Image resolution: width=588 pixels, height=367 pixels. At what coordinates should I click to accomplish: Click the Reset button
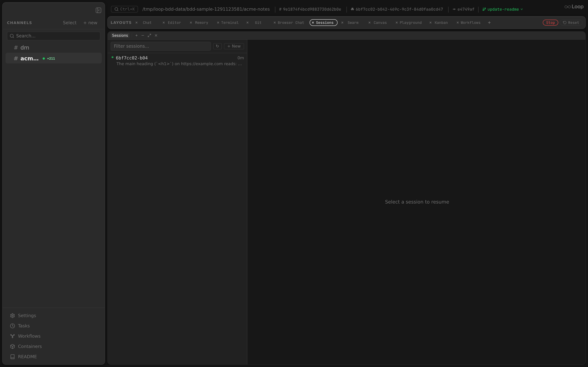571,23
